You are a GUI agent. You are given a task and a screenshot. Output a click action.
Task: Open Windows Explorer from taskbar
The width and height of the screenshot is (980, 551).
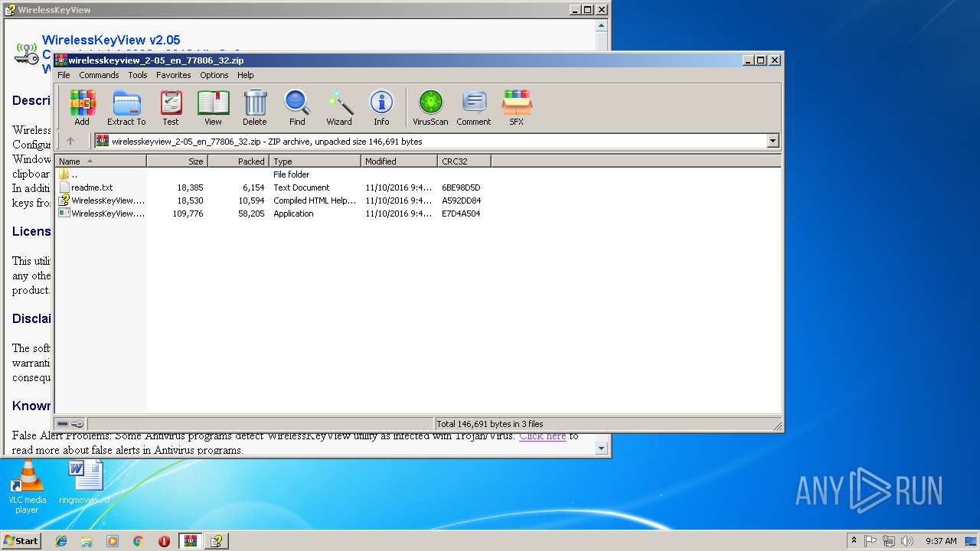(87, 541)
